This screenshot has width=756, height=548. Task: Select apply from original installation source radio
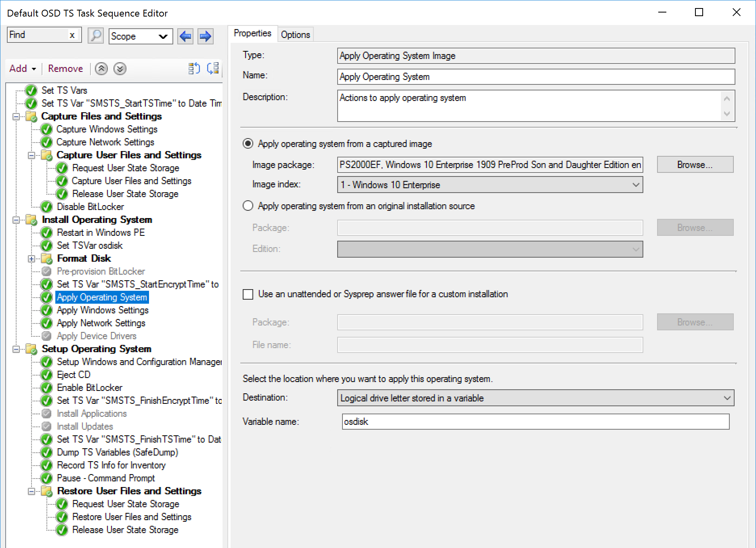248,206
